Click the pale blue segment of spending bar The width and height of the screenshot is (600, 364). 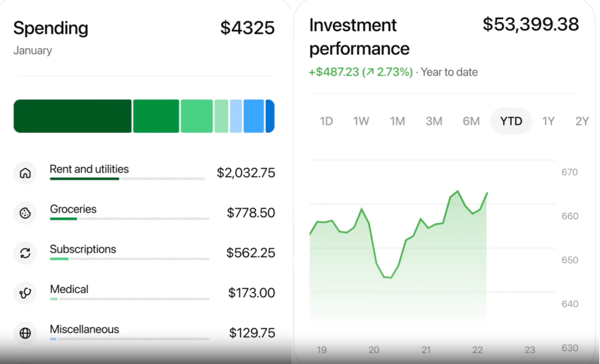236,116
